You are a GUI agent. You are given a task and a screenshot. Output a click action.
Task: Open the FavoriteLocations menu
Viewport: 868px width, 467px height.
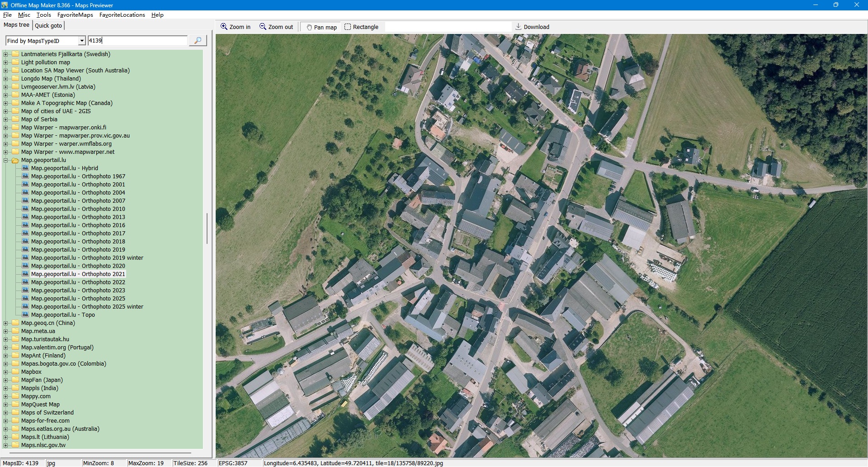pyautogui.click(x=122, y=14)
